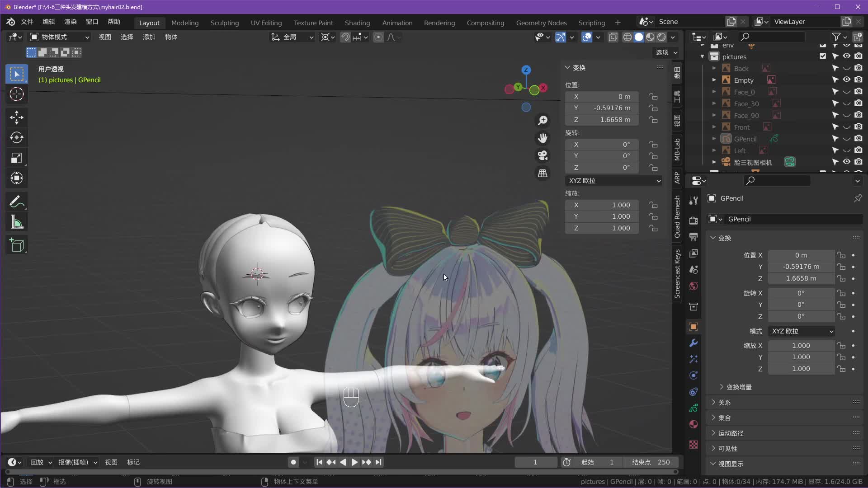Select the 3D Cursor tool
Screen dimensions: 868x488
point(17,94)
